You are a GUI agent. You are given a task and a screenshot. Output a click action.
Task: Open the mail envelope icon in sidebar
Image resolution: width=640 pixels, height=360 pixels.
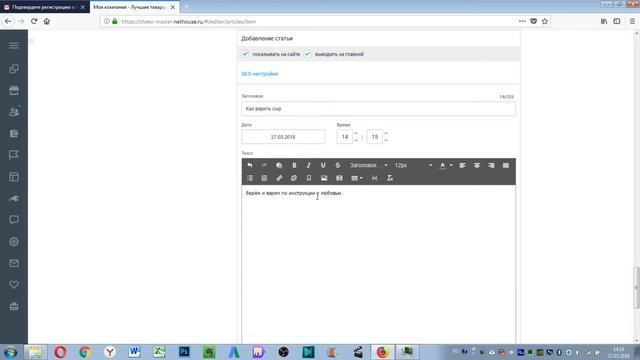tap(14, 263)
